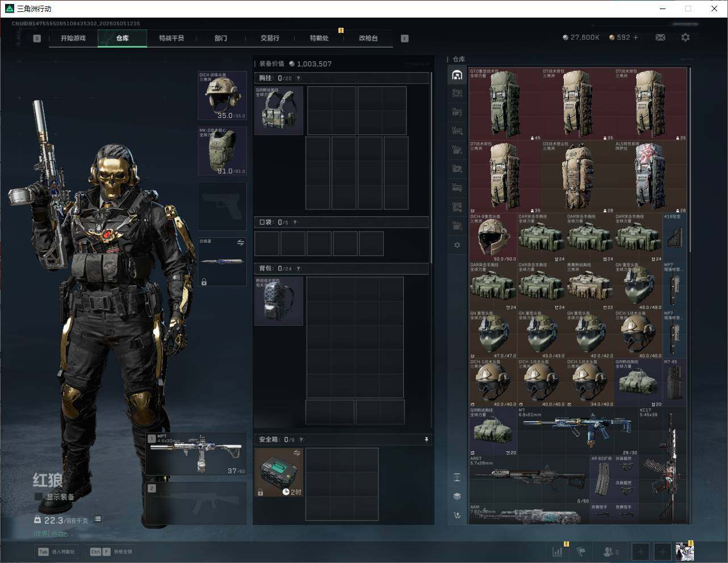The width and height of the screenshot is (728, 563).
Task: Select the M7 6.8x51mm rifle in warehouse
Action: click(x=578, y=431)
